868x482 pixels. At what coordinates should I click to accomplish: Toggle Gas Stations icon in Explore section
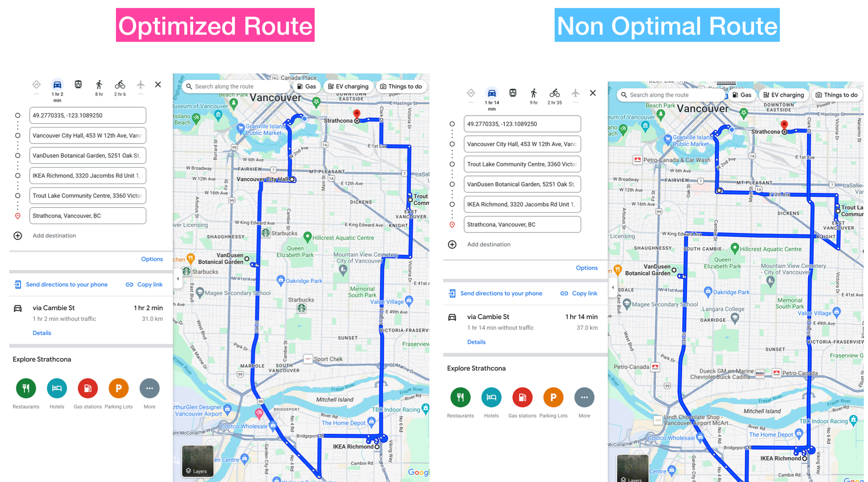[x=85, y=389]
